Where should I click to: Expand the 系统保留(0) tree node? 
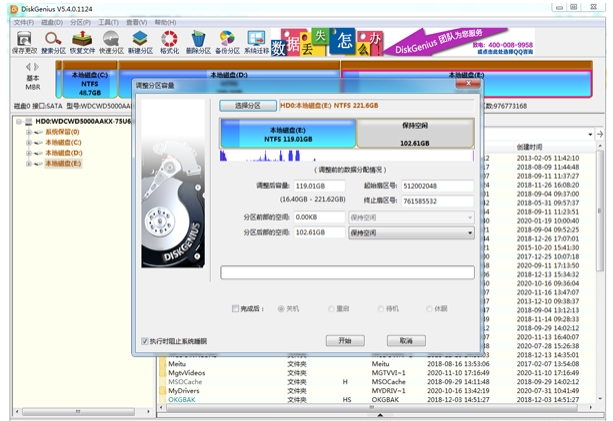29,132
